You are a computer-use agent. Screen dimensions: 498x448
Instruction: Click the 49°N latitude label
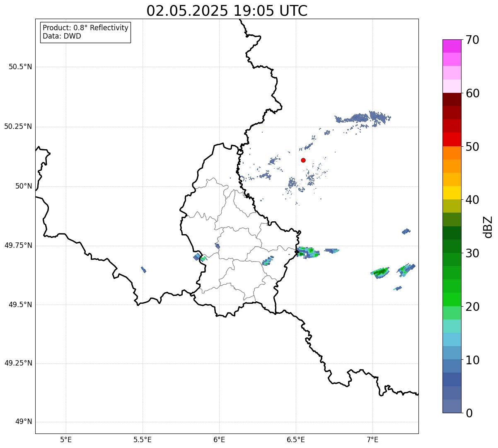24,421
